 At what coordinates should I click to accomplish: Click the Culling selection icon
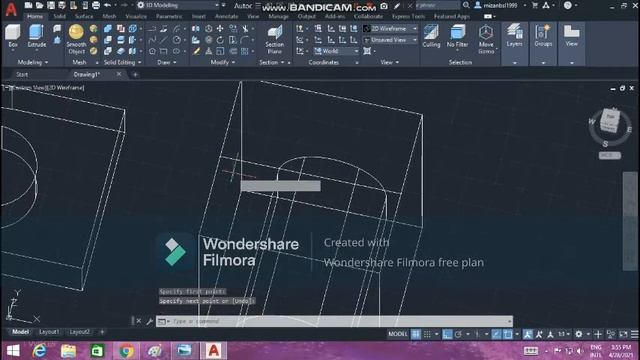point(431,36)
